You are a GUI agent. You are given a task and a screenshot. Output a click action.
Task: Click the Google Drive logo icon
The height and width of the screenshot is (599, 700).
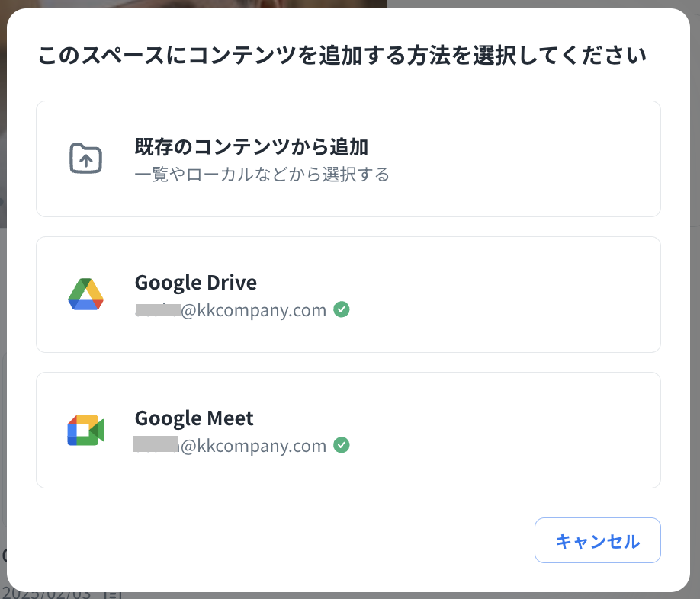tap(85, 294)
